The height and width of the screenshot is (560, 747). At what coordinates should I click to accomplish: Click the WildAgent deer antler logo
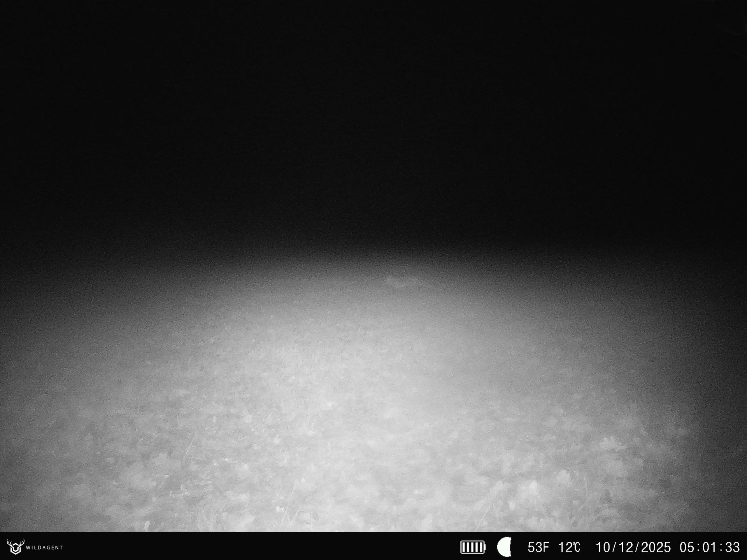click(16, 546)
